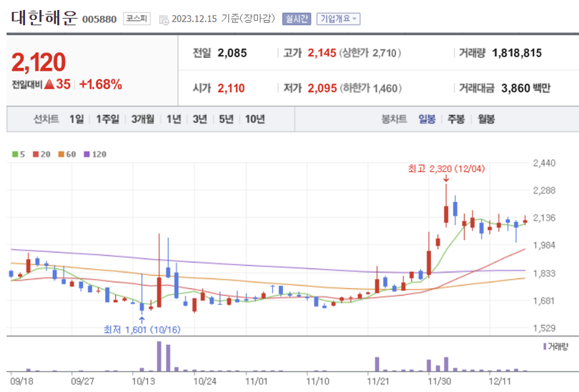Show the 5년 line chart
Screen dimensions: 579x392
pos(226,119)
